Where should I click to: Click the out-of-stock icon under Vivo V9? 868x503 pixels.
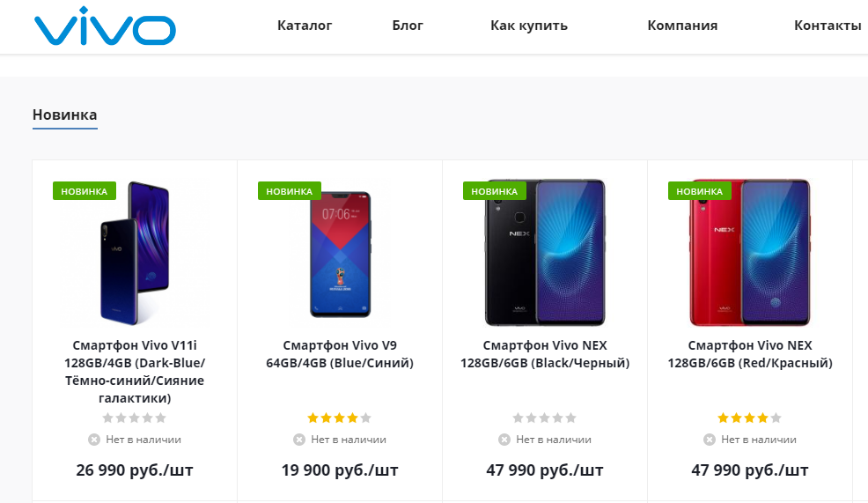[299, 440]
